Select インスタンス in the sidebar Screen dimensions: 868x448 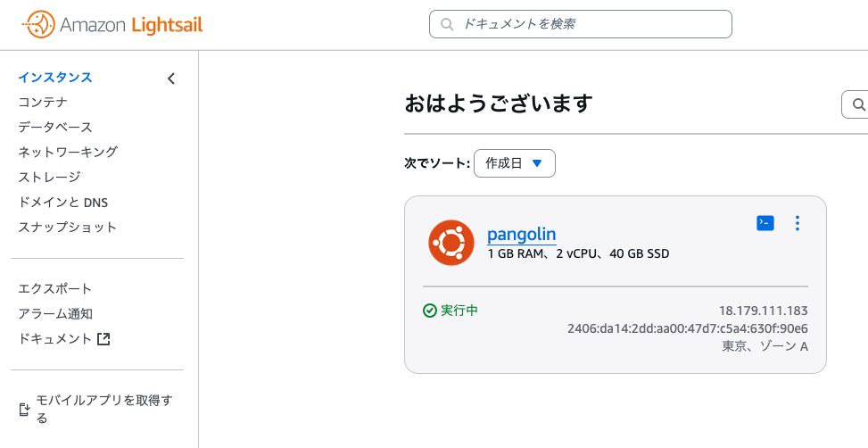click(55, 78)
